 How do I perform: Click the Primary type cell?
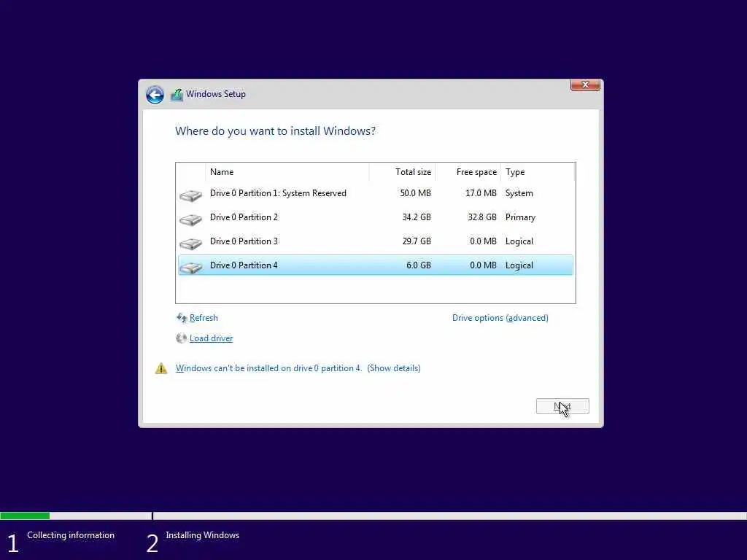pos(520,217)
